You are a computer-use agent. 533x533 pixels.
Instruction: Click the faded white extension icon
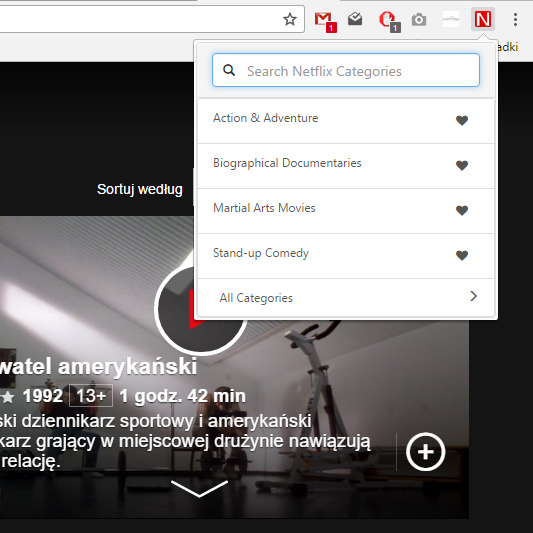(451, 19)
